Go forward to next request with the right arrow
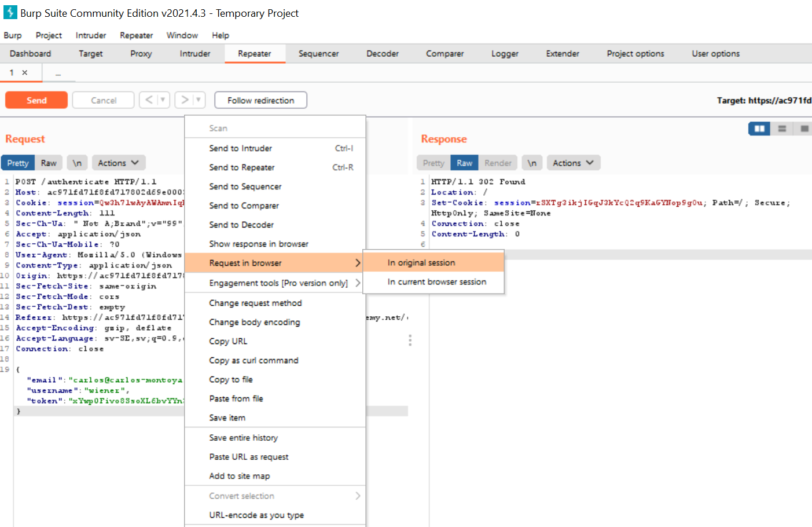812x527 pixels. tap(185, 100)
